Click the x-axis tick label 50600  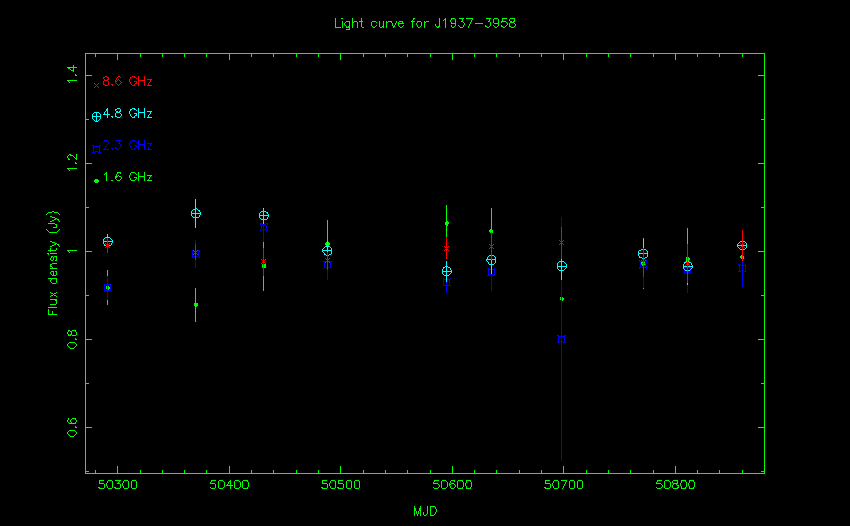coord(452,485)
